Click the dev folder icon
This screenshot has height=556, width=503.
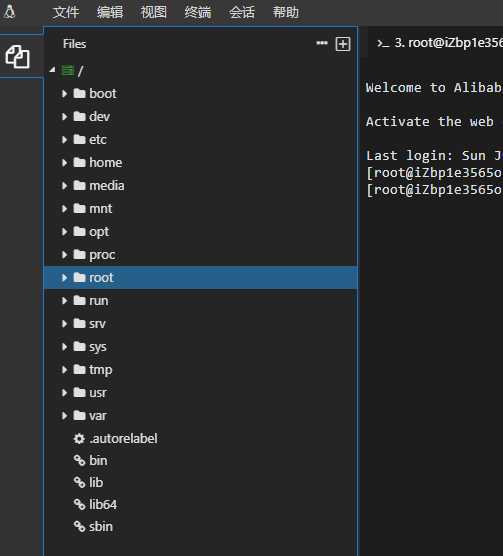(x=79, y=116)
